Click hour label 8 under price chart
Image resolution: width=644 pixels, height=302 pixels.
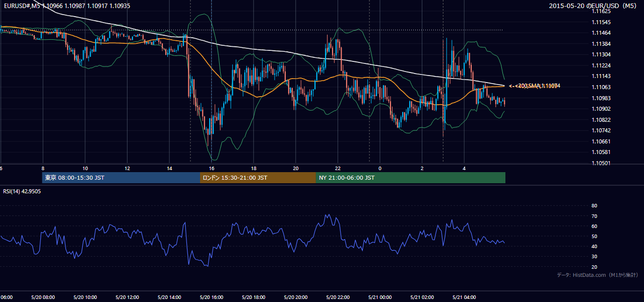[43, 168]
